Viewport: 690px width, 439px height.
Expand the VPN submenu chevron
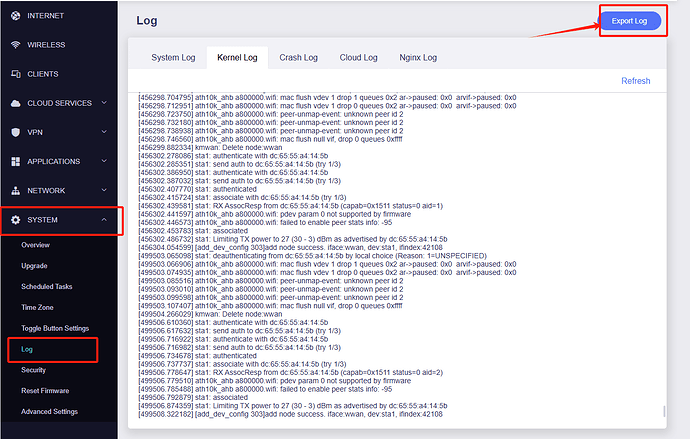(104, 132)
